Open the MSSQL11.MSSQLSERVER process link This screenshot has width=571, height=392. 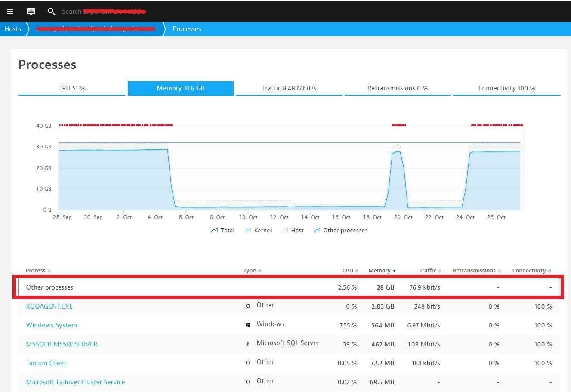click(62, 344)
